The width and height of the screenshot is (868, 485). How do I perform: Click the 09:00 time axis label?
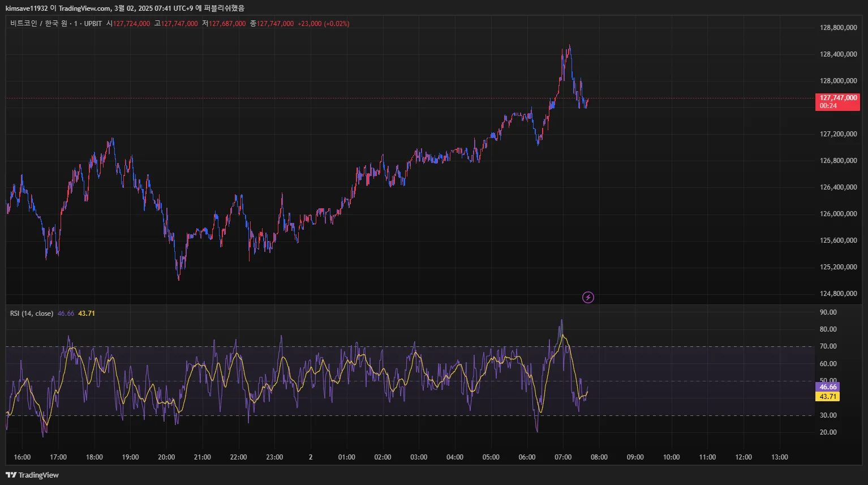(635, 457)
